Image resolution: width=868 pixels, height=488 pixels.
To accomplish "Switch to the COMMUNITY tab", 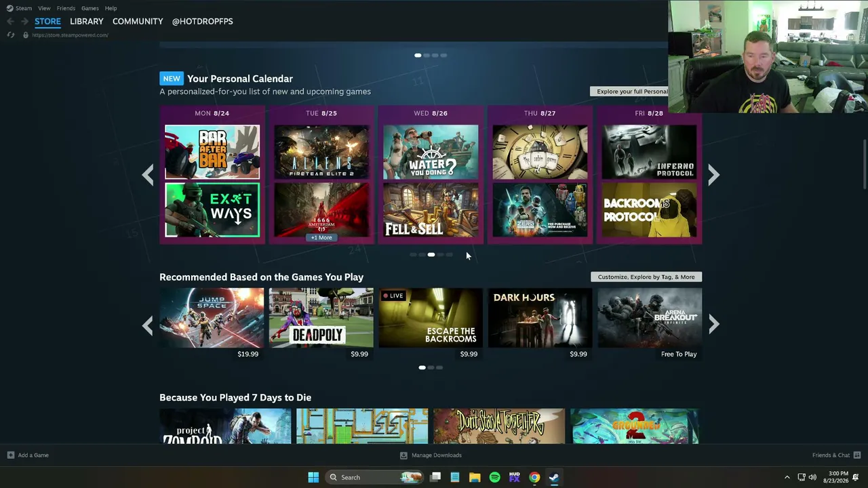I will click(x=138, y=22).
